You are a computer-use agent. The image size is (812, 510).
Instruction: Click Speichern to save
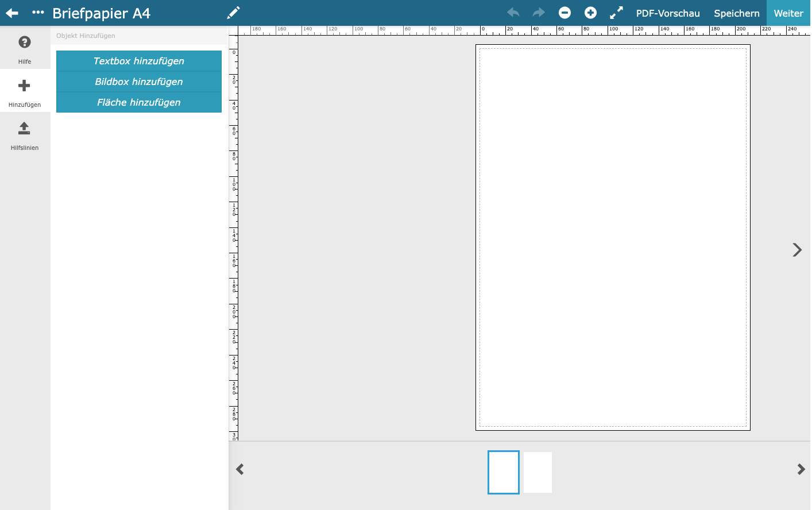pos(737,13)
